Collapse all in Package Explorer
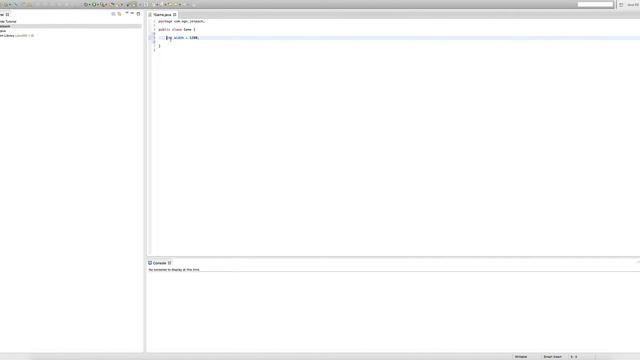Screen dimensions: 640x360 click(113, 14)
